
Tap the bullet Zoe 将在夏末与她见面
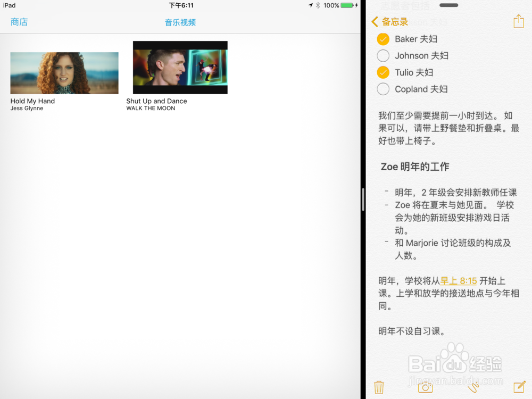(454, 218)
